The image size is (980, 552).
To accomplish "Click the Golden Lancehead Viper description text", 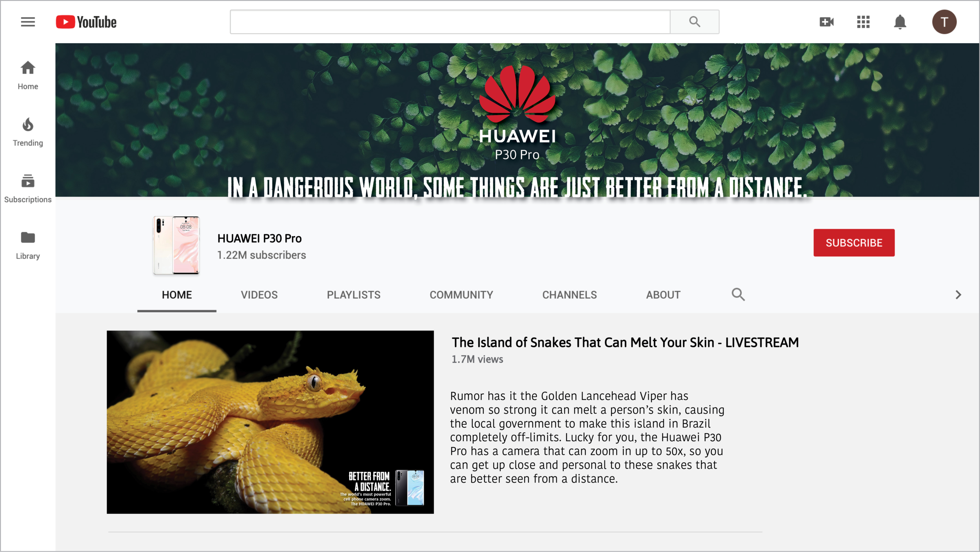I will tap(587, 437).
